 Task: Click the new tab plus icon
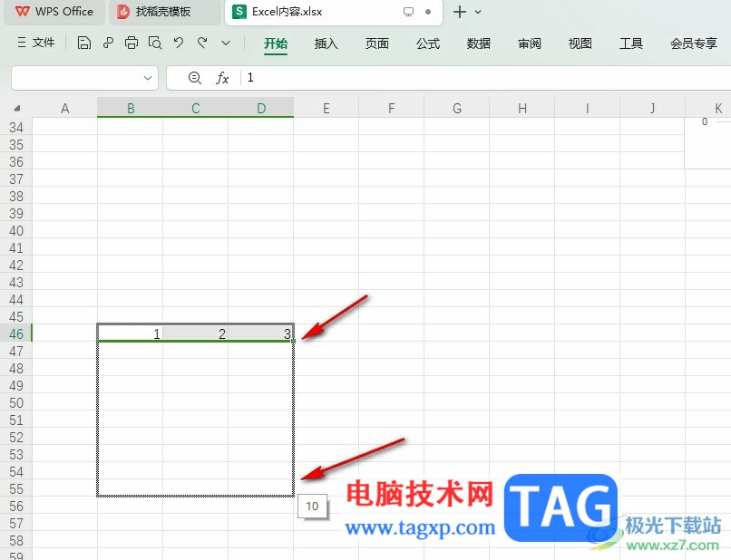click(459, 12)
